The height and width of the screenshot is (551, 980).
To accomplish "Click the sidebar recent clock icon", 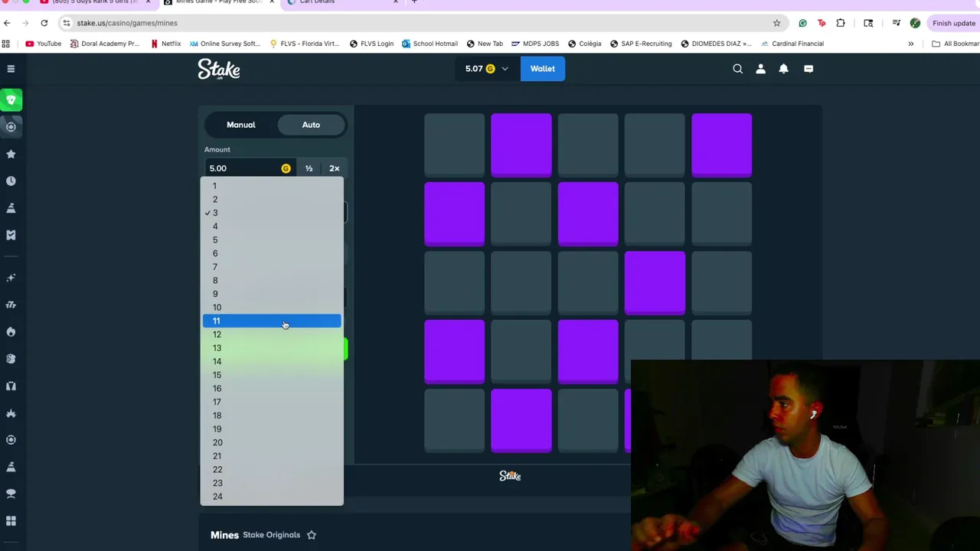I will pos(11,181).
